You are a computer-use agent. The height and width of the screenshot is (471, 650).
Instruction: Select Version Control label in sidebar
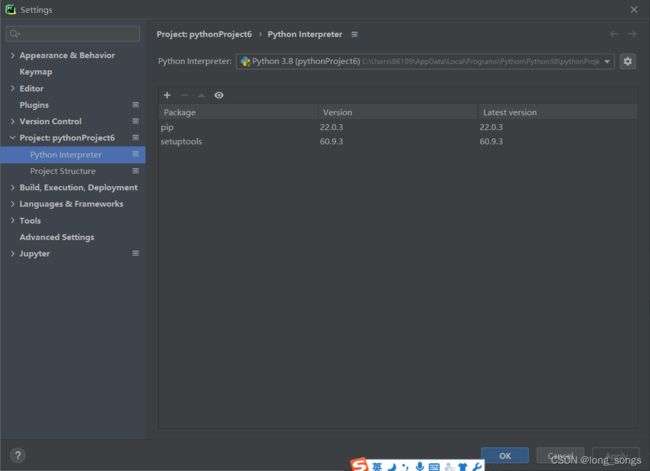50,121
